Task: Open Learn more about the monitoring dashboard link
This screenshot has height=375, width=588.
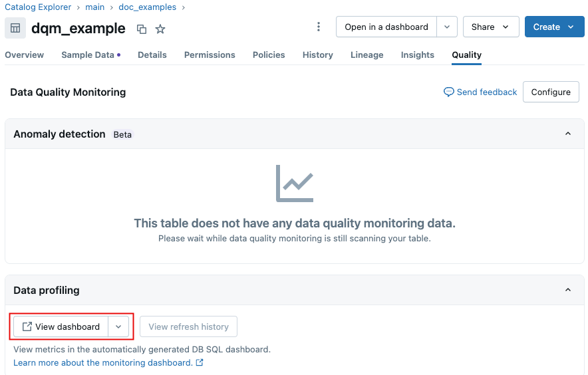Action: (103, 363)
